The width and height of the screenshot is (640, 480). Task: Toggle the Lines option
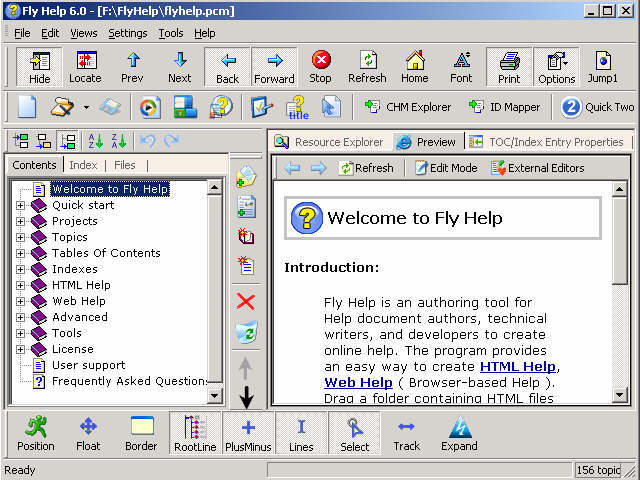tap(301, 433)
